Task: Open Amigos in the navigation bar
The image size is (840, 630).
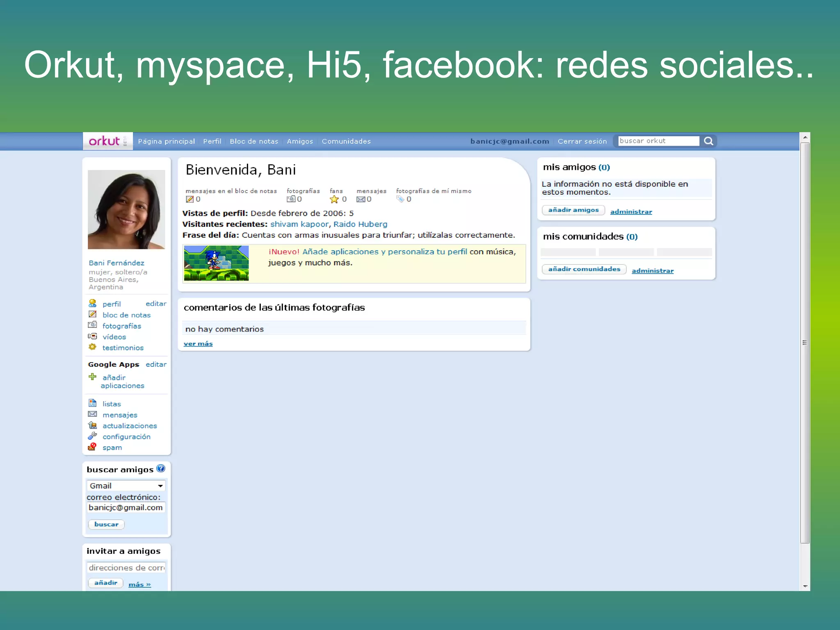Action: point(300,141)
